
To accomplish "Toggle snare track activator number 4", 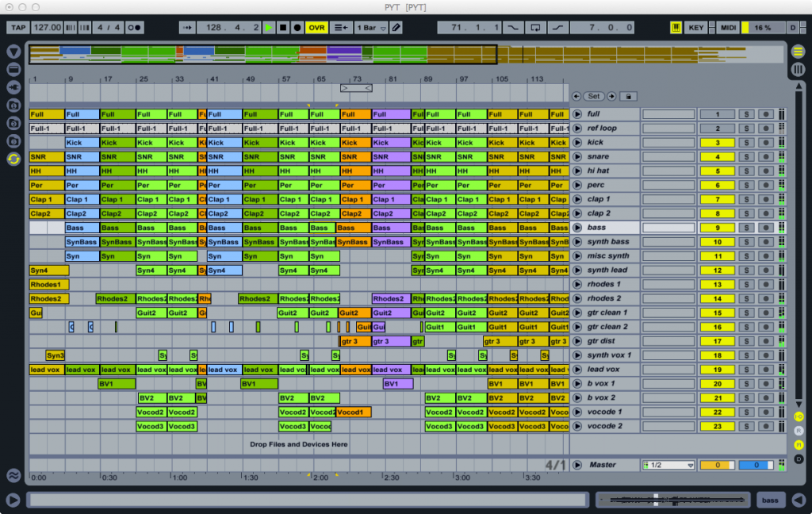I will 717,156.
